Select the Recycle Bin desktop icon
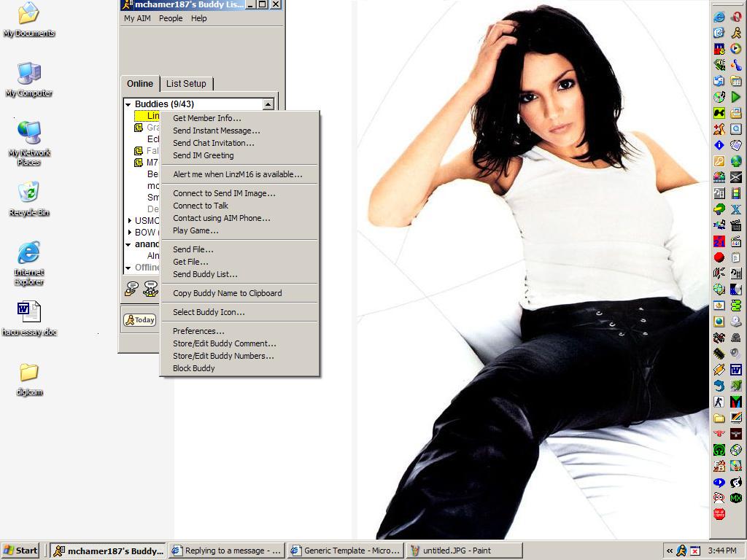This screenshot has width=747, height=560. tap(28, 193)
